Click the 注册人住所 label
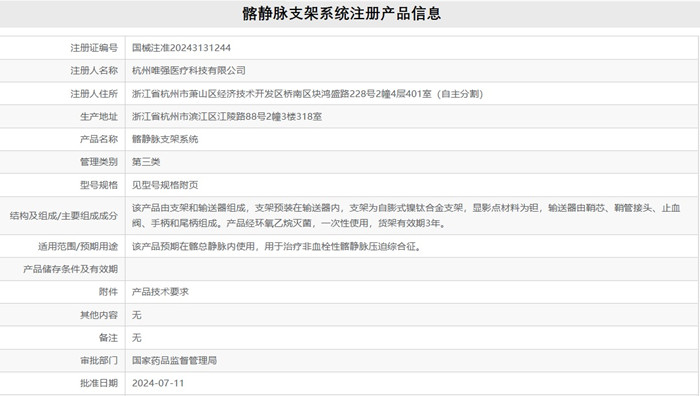The width and height of the screenshot is (700, 396). pos(94,94)
